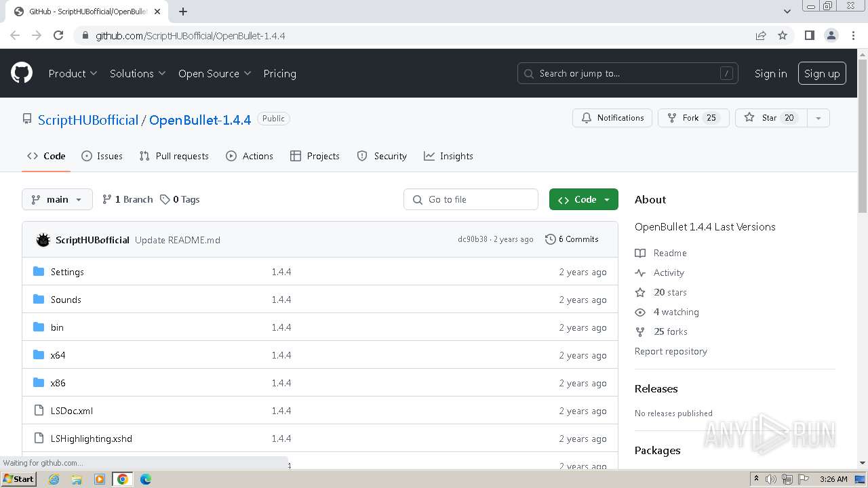Switch to the Pull requests tab
Screen dimensions: 868x488
tap(174, 156)
